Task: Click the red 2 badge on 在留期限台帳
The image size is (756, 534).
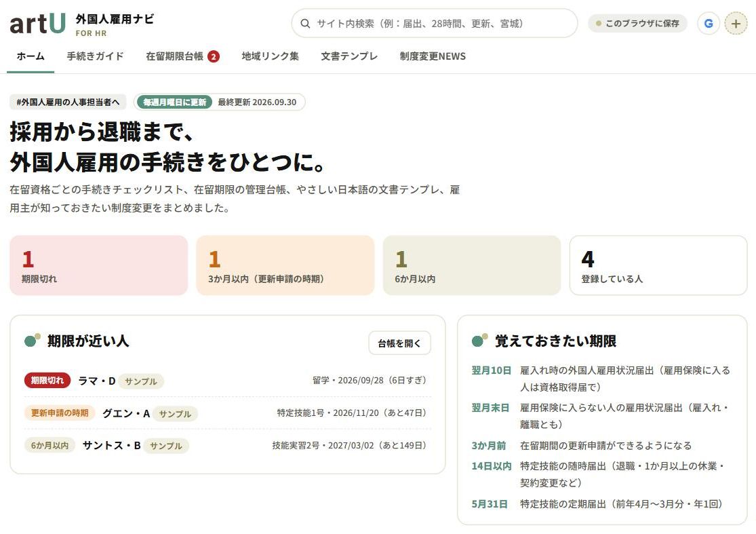Action: click(x=214, y=56)
